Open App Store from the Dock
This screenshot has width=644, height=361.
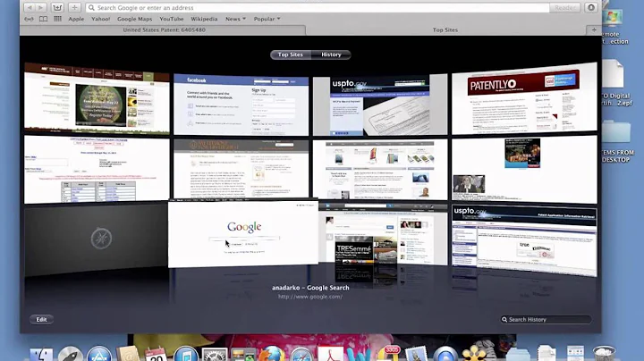pos(99,354)
